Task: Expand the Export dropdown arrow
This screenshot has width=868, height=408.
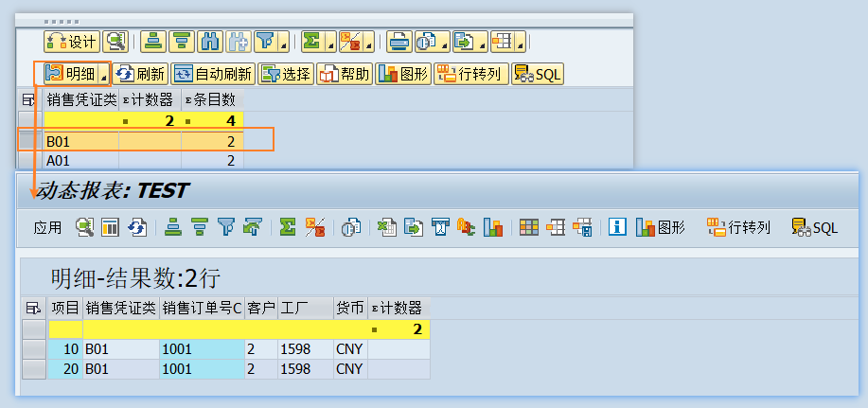Action: [x=482, y=42]
